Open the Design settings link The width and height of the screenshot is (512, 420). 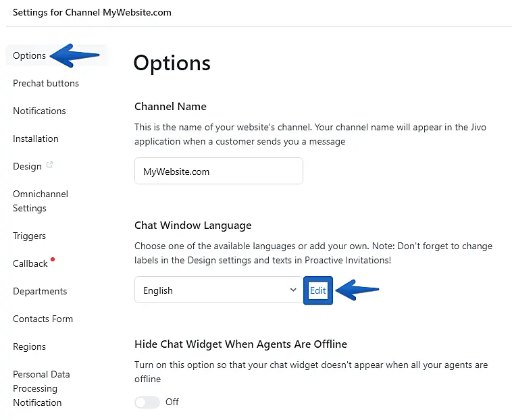coord(27,166)
